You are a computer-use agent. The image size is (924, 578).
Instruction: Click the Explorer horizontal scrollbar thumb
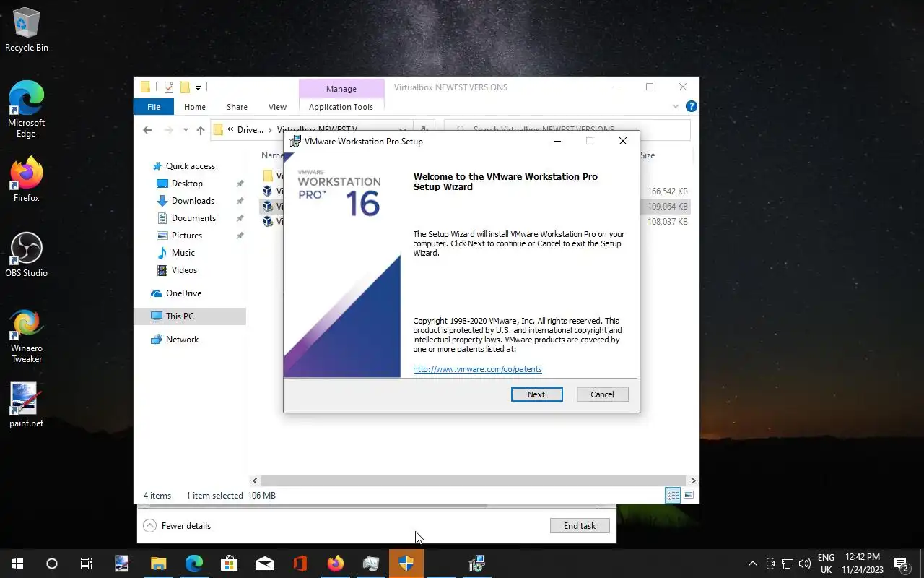coord(473,480)
